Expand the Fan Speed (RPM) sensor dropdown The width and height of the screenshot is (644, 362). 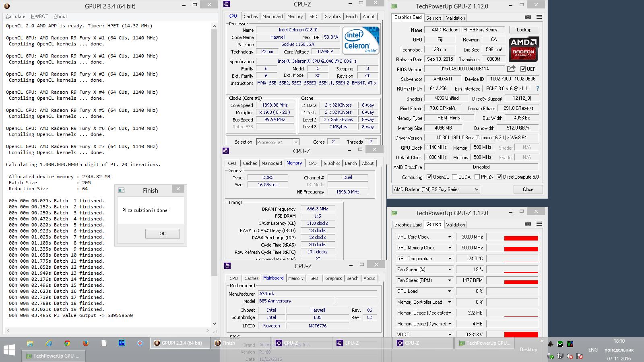(x=450, y=280)
